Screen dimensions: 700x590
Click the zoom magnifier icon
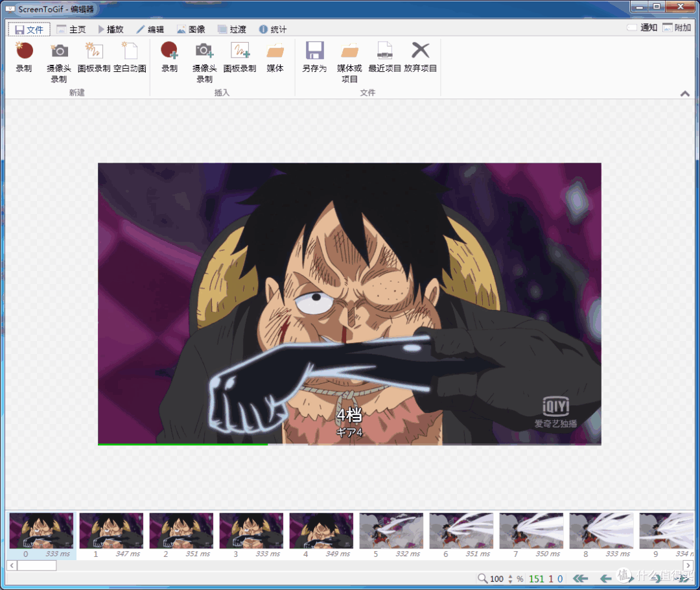(x=482, y=578)
